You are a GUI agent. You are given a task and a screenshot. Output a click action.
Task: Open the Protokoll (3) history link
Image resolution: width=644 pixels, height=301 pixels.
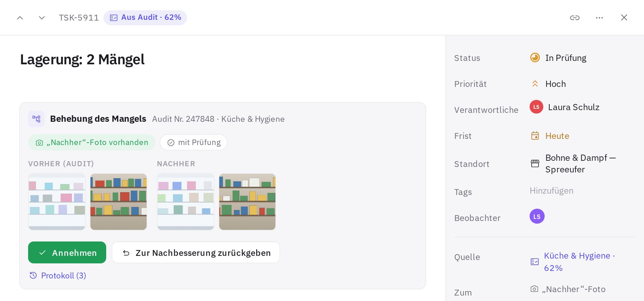58,276
